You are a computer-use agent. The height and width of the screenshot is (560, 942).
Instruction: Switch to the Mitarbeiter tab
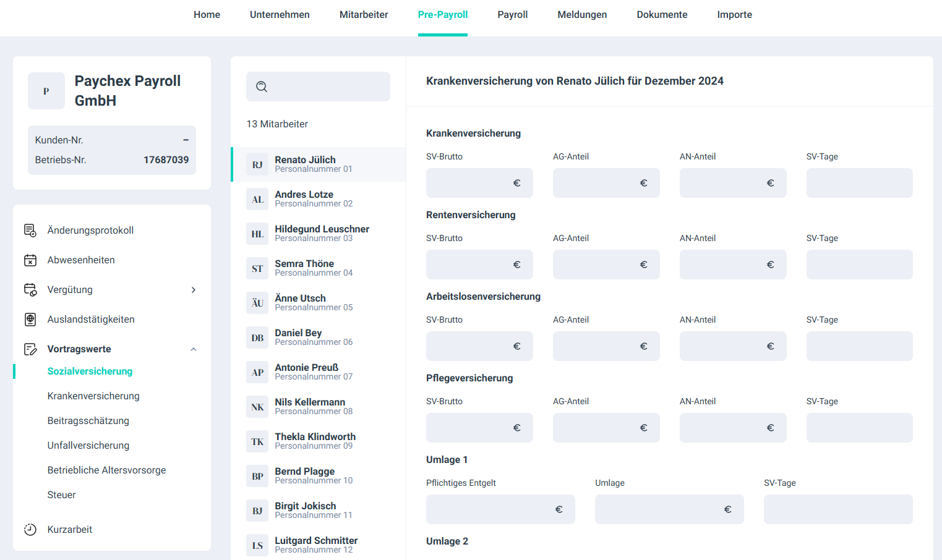(364, 15)
